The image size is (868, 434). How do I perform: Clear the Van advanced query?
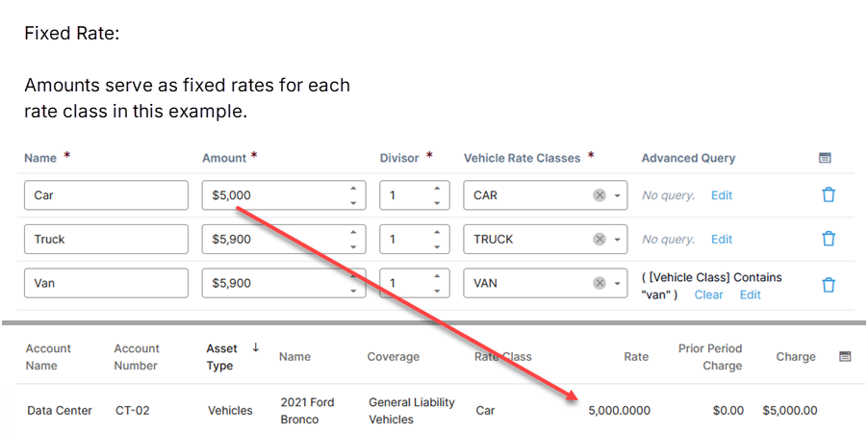tap(708, 294)
